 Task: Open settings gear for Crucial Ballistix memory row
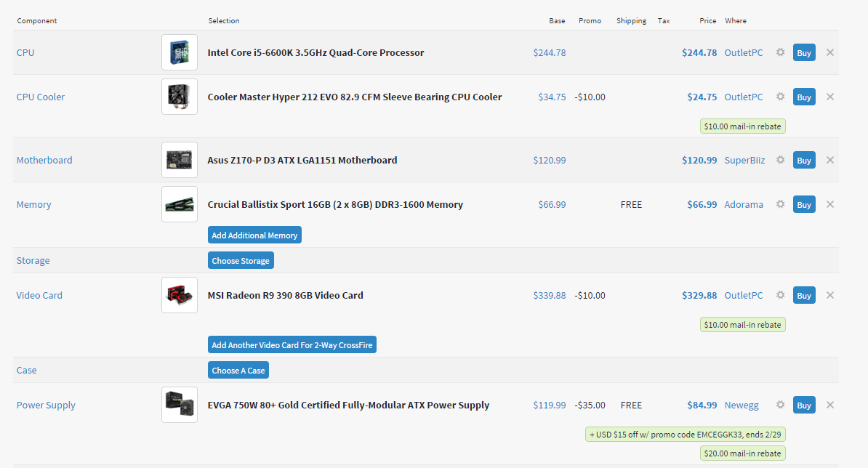pos(780,203)
